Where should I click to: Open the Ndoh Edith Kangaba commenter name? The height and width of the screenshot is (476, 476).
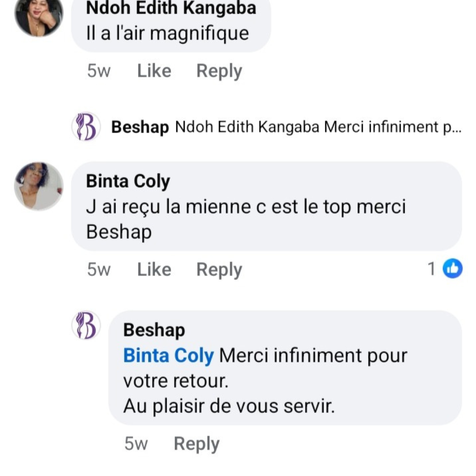coord(171,7)
